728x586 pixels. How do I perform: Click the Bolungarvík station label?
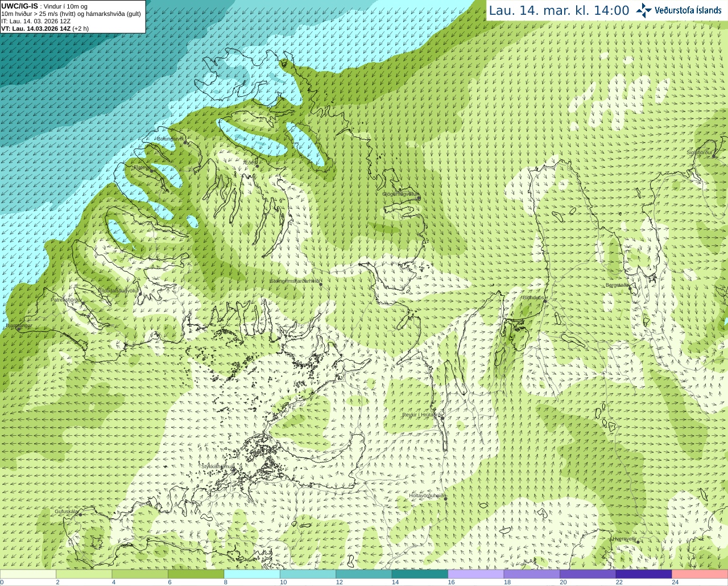(170, 139)
